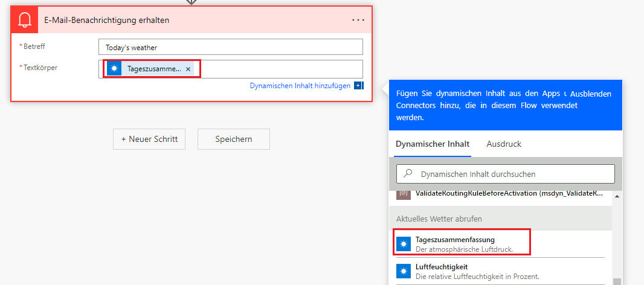
Task: Switch to the Dynamischer Inhalt tab
Action: (x=433, y=144)
